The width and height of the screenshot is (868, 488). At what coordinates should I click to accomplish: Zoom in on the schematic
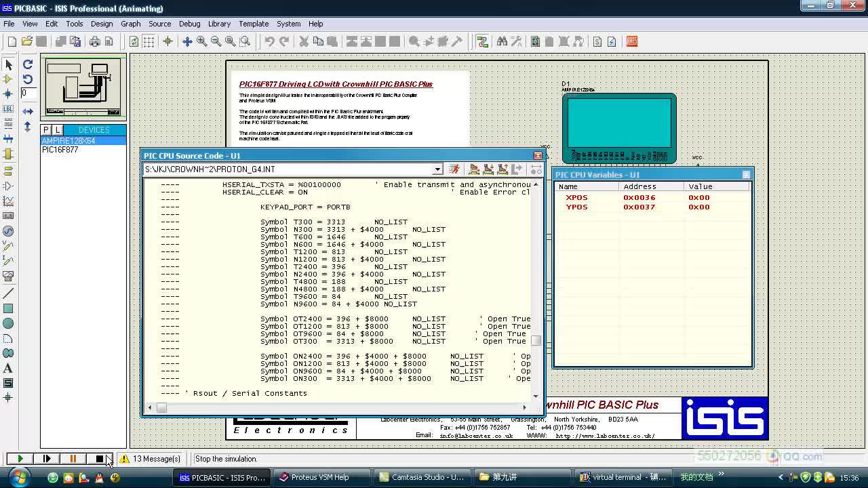(x=201, y=41)
